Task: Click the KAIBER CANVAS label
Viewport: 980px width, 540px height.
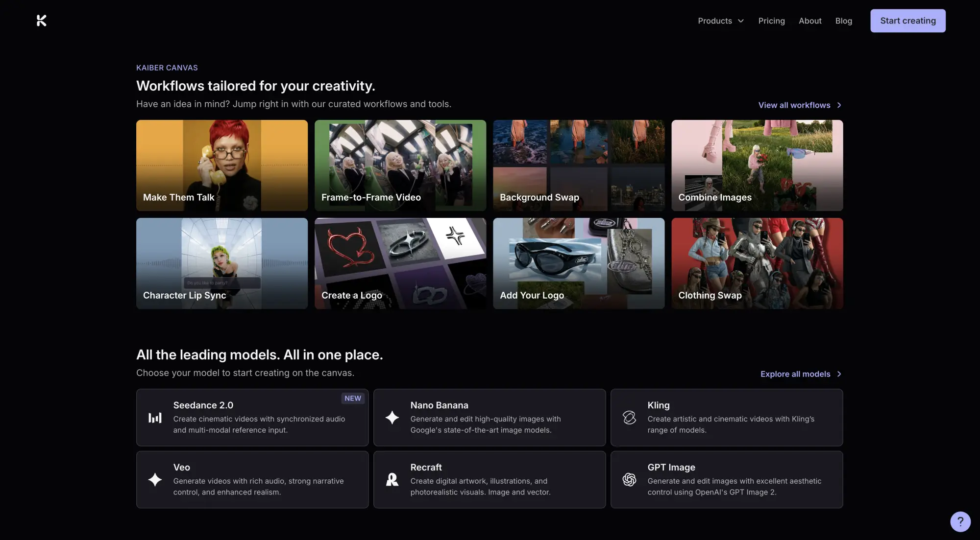Action: click(x=167, y=68)
